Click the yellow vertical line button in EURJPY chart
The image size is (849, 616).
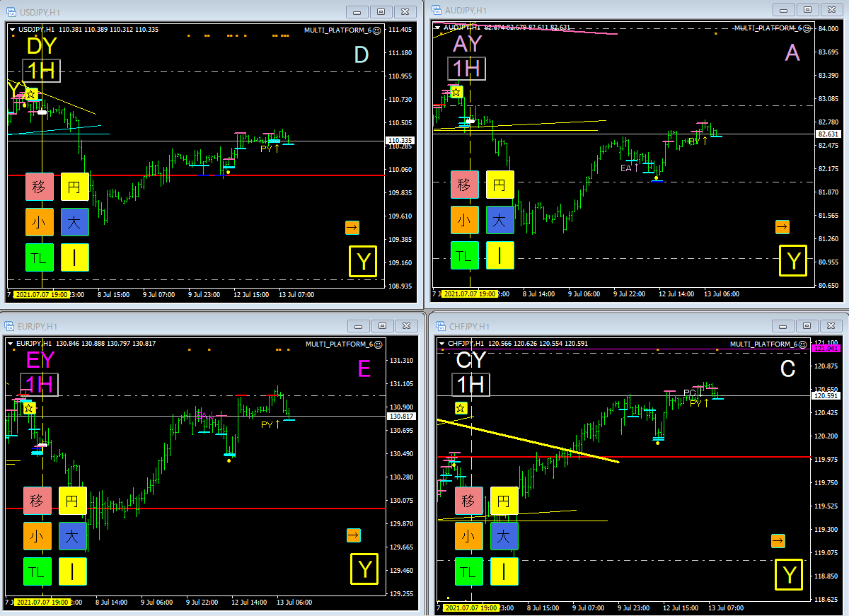click(72, 571)
